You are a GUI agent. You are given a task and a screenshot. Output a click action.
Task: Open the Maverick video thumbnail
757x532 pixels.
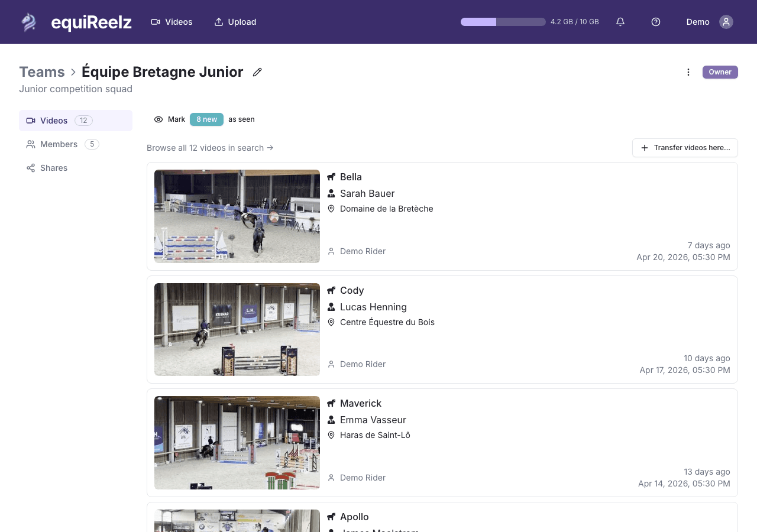pos(237,443)
